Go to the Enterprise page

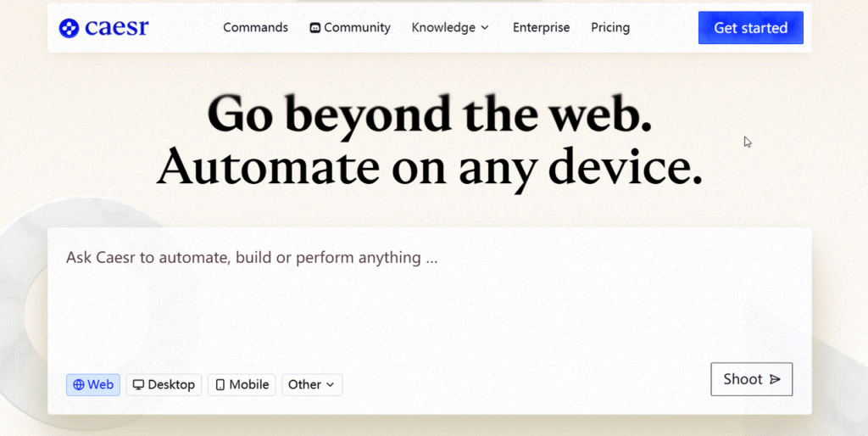541,28
